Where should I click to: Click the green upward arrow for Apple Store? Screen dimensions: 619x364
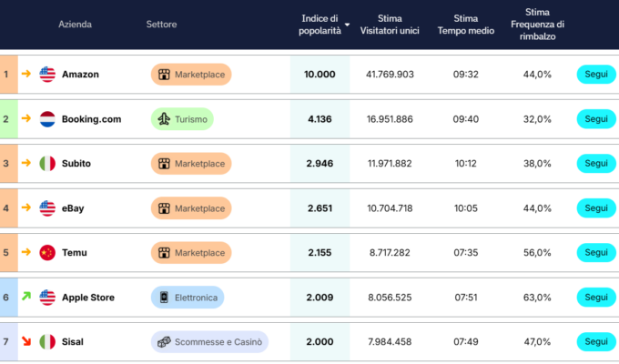point(26,296)
